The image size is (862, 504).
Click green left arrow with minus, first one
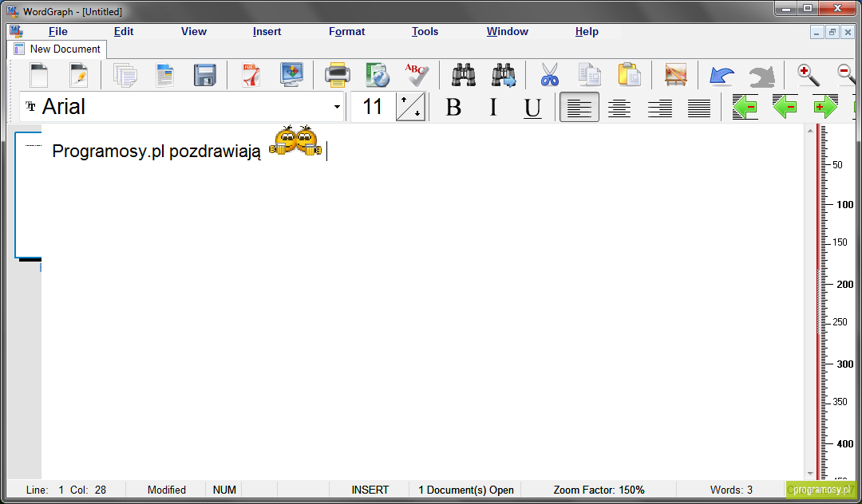(x=745, y=107)
